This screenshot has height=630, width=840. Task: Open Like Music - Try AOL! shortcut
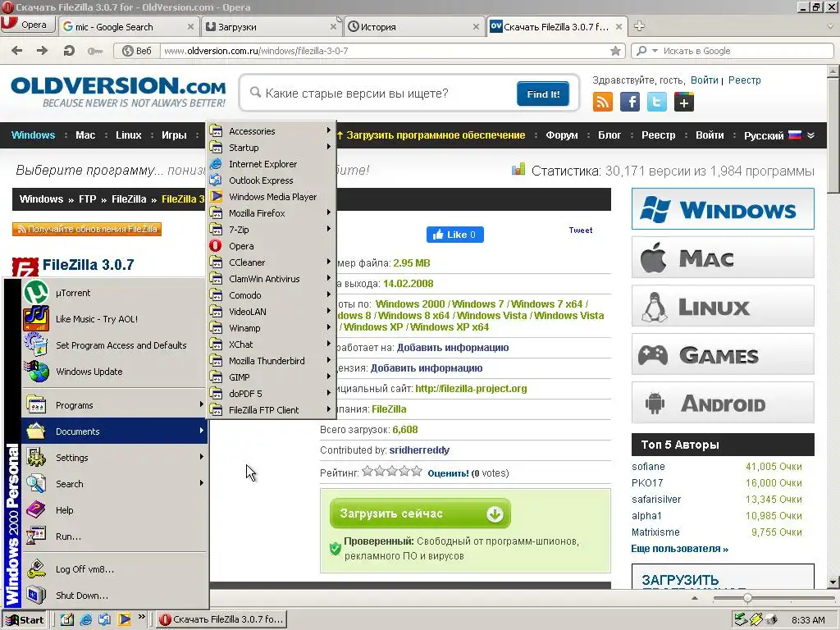point(115,319)
